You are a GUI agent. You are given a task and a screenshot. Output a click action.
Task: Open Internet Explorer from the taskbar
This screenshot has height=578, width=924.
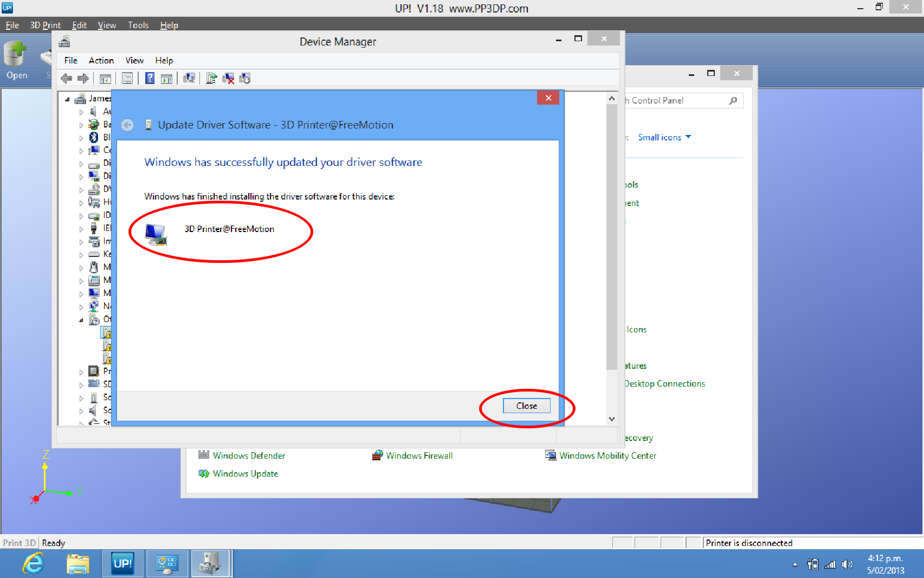33,564
